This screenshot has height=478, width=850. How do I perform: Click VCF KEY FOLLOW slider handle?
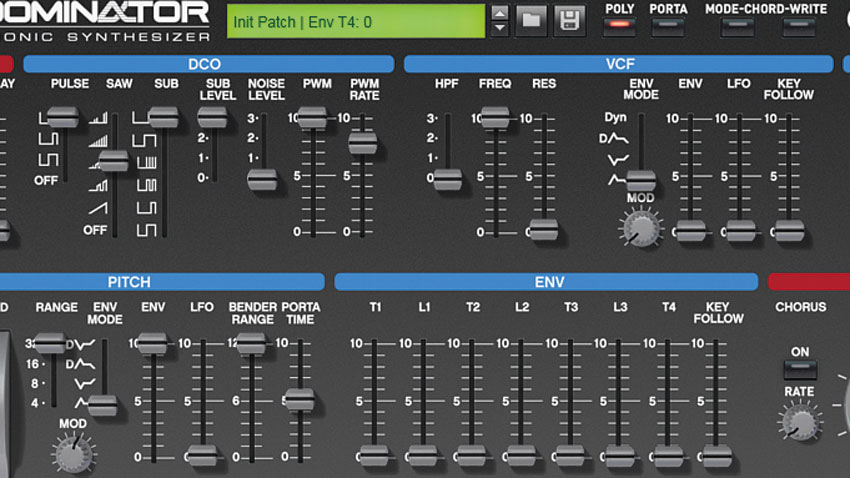[x=789, y=231]
